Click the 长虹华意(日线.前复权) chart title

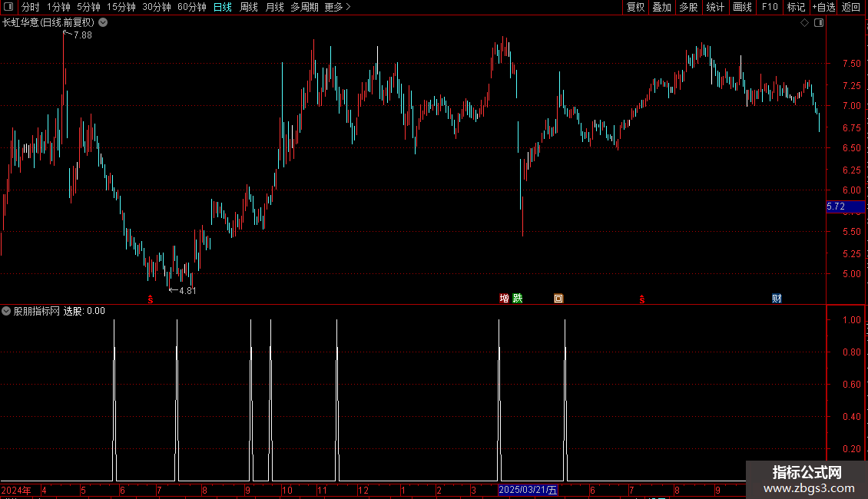[x=48, y=23]
